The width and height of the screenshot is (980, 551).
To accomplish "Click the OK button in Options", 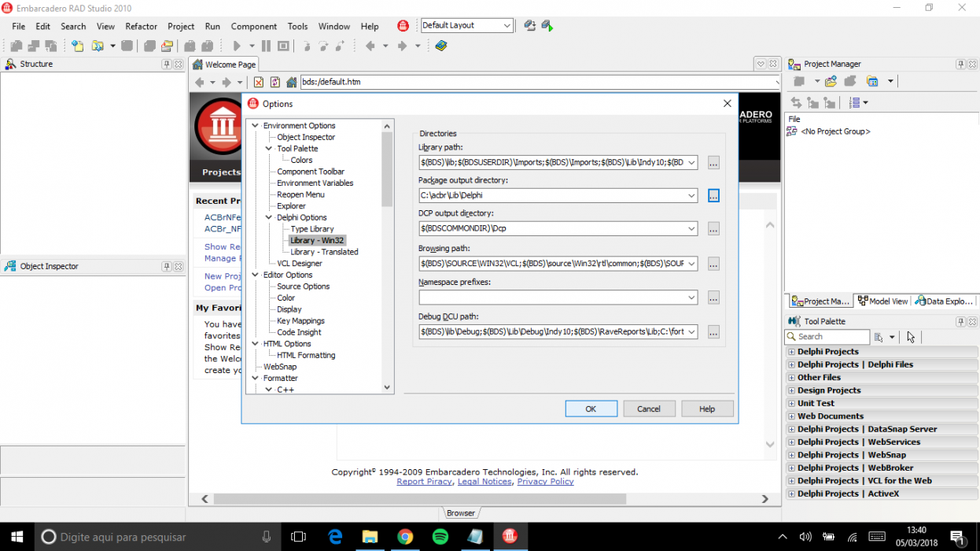I will coord(591,409).
